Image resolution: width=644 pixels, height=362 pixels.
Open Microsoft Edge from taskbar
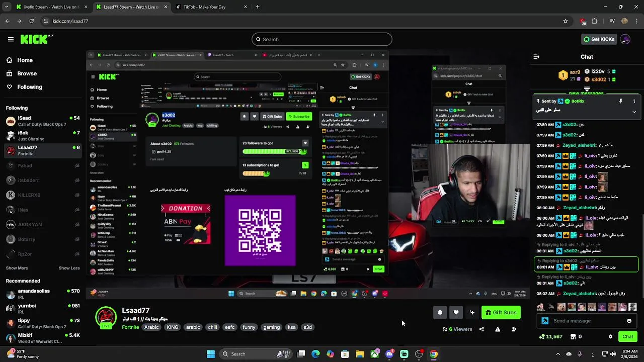coord(315,354)
